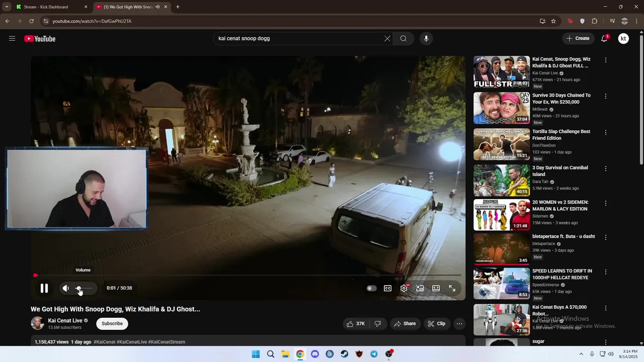Open the Create button

point(578,38)
